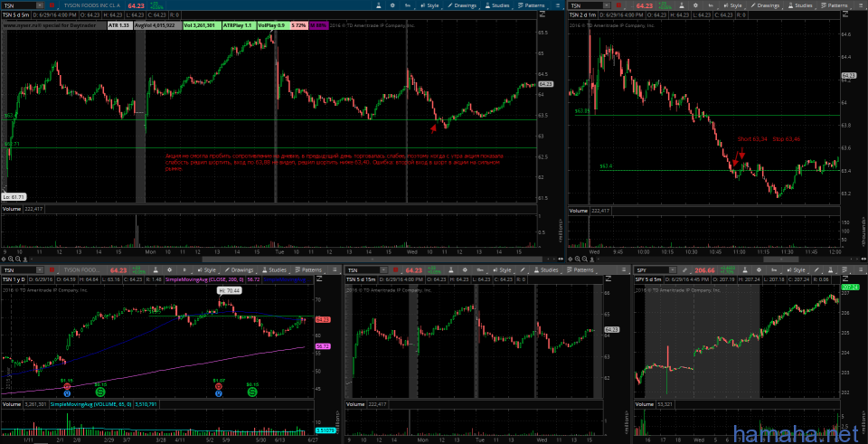Image resolution: width=868 pixels, height=444 pixels.
Task: Open Studies in top-left TSN chart
Action: (497, 5)
